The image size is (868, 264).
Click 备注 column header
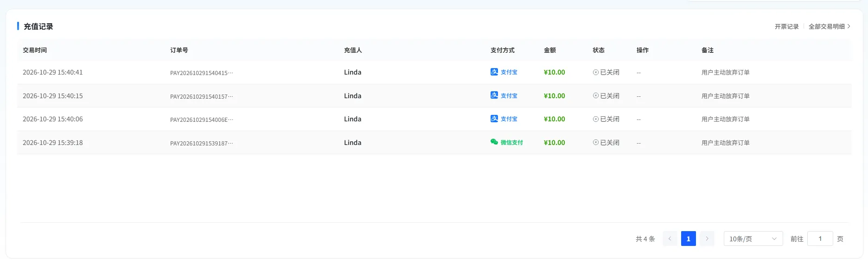coord(708,50)
